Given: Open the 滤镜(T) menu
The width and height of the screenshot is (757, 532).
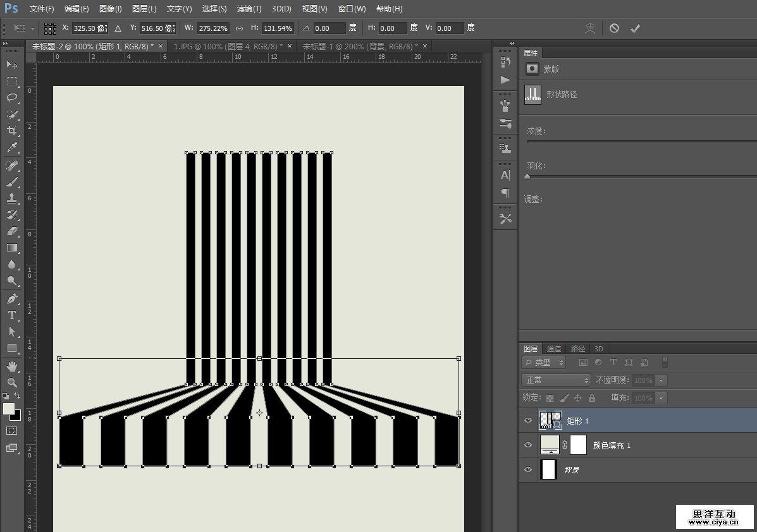Looking at the screenshot, I should tap(249, 9).
